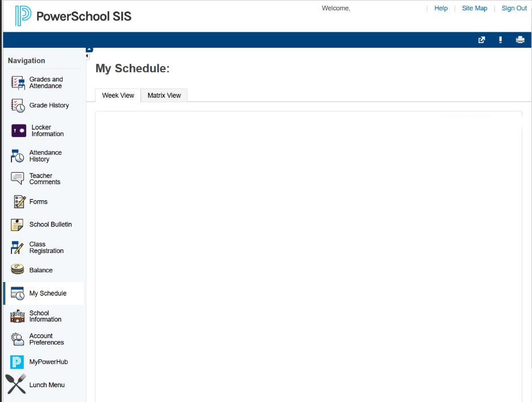Switch to Matrix View tab
The image size is (532, 402).
point(164,95)
